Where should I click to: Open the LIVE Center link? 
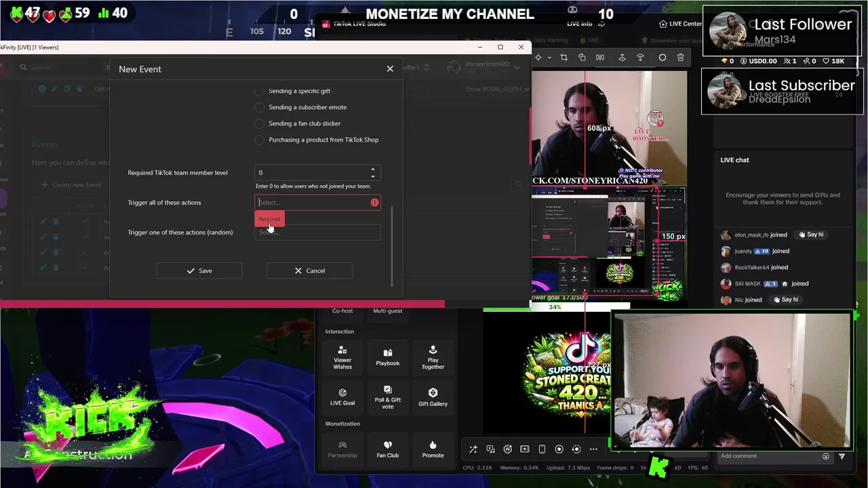click(680, 24)
